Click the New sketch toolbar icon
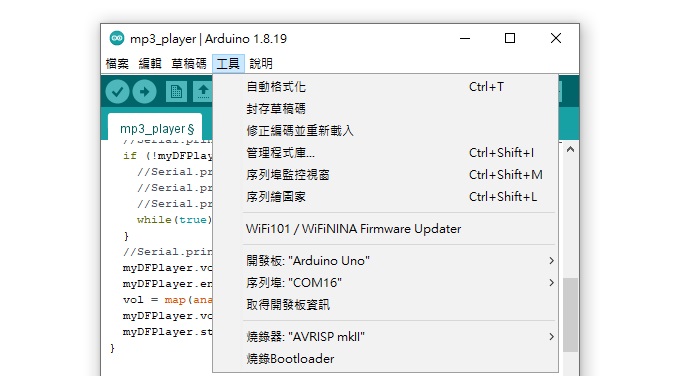This screenshot has width=692, height=388. coord(176,92)
